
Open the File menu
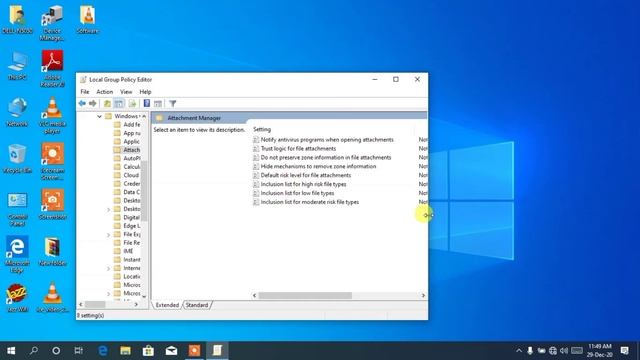pyautogui.click(x=84, y=92)
